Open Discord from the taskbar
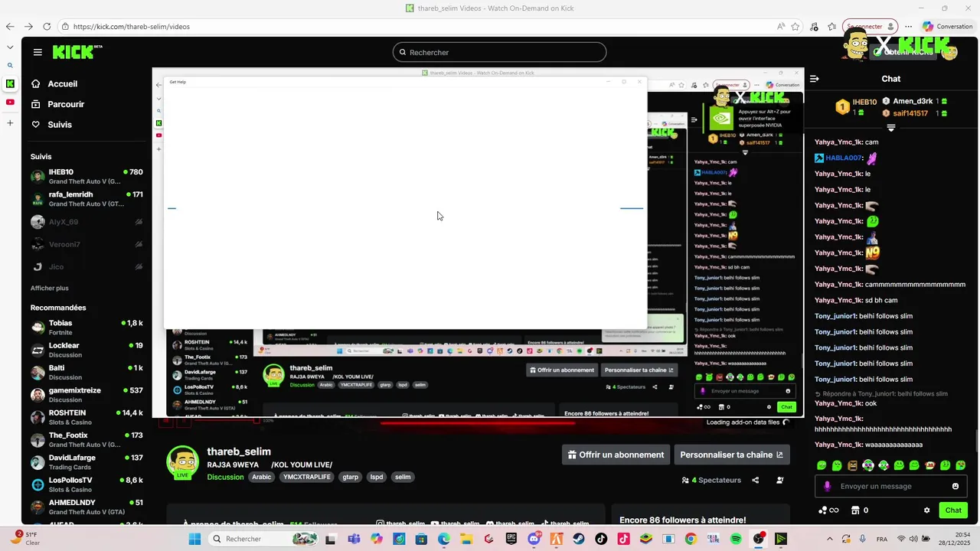The image size is (980, 551). [x=534, y=539]
